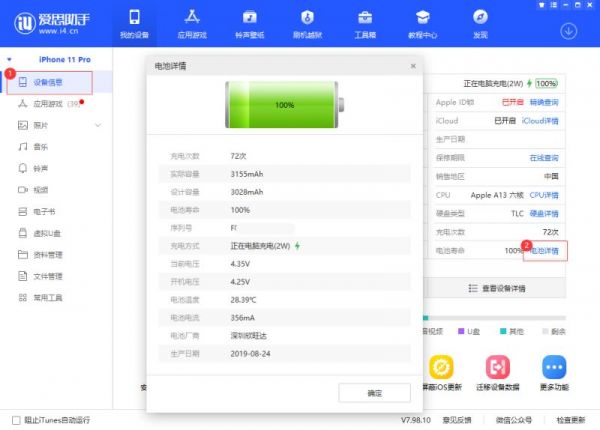This screenshot has height=430, width=600.
Task: Expand 照片 sidebar item chevron
Action: click(98, 125)
